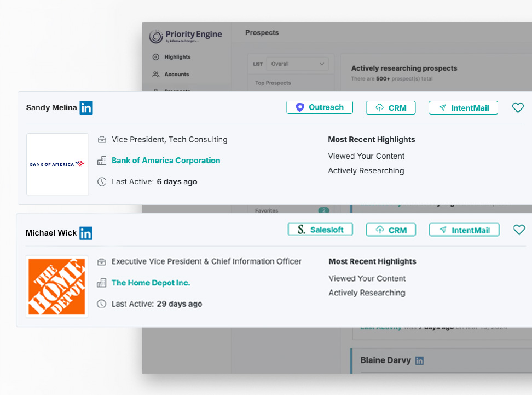Click the building icon by The Home Depot
Screen dimensions: 532x395
pos(101,283)
